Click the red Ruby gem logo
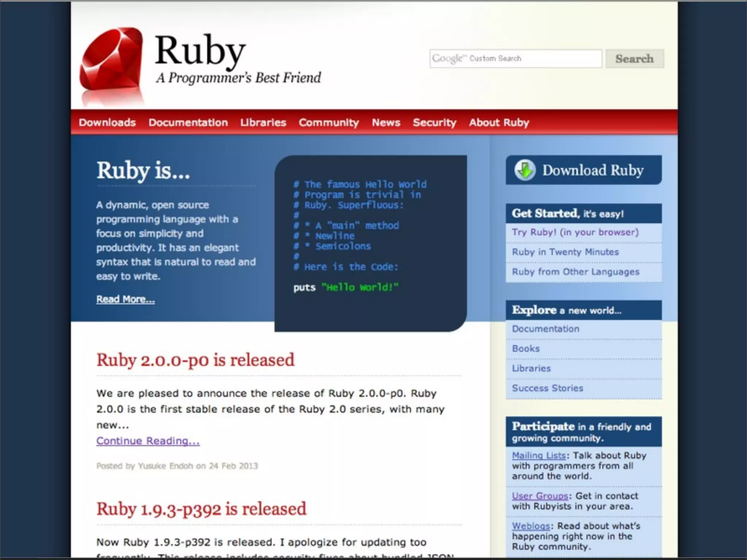Viewport: 747px width, 560px height. coord(111,60)
